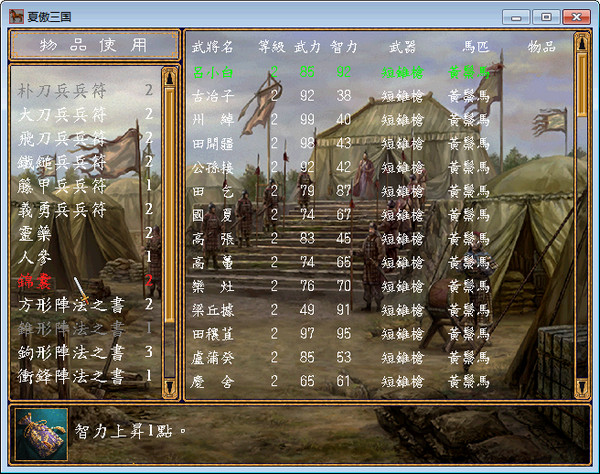Image resolution: width=600 pixels, height=474 pixels.
Task: Maximize the 夏傲三国 window
Action: pyautogui.click(x=546, y=17)
